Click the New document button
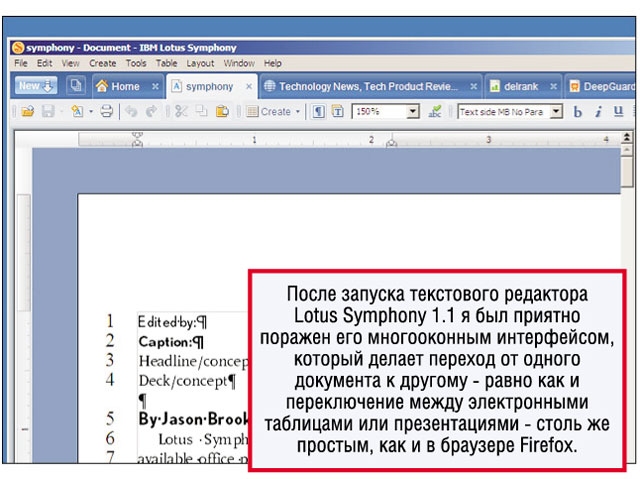 point(36,86)
